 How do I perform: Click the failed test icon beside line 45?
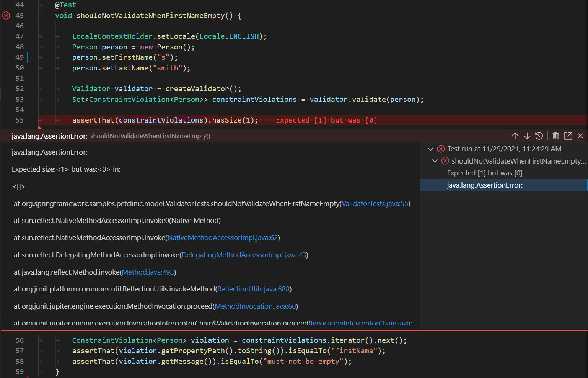6,16
